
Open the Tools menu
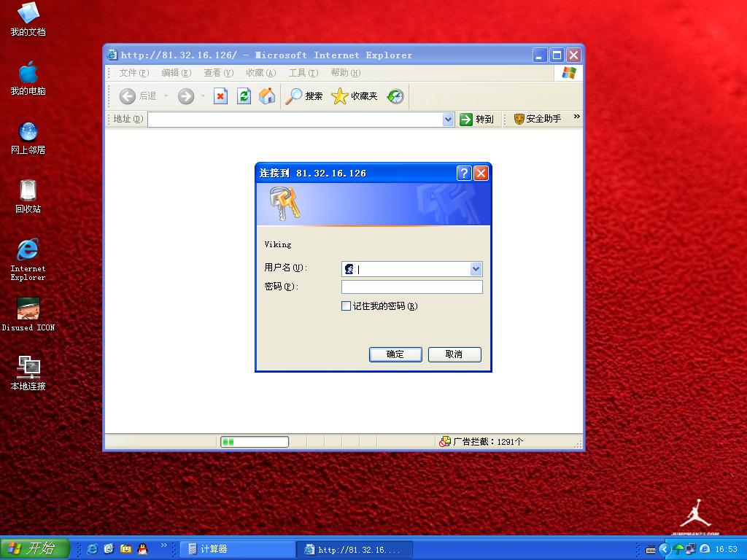tap(303, 73)
